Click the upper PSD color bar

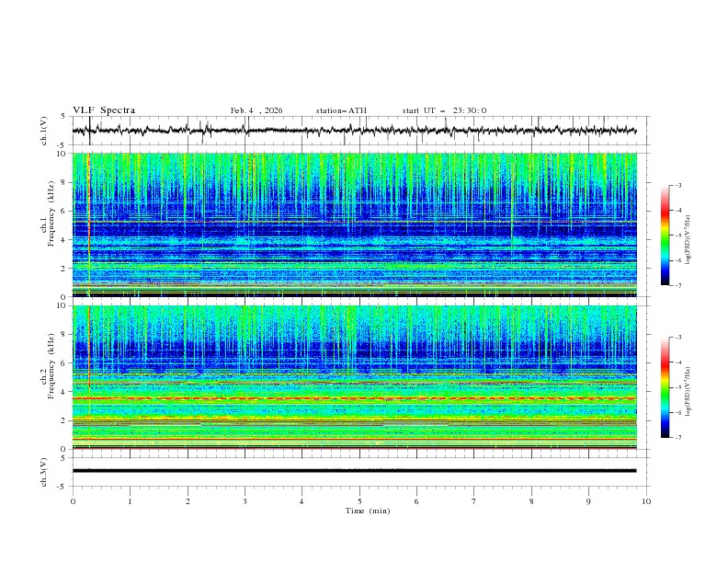coord(665,235)
